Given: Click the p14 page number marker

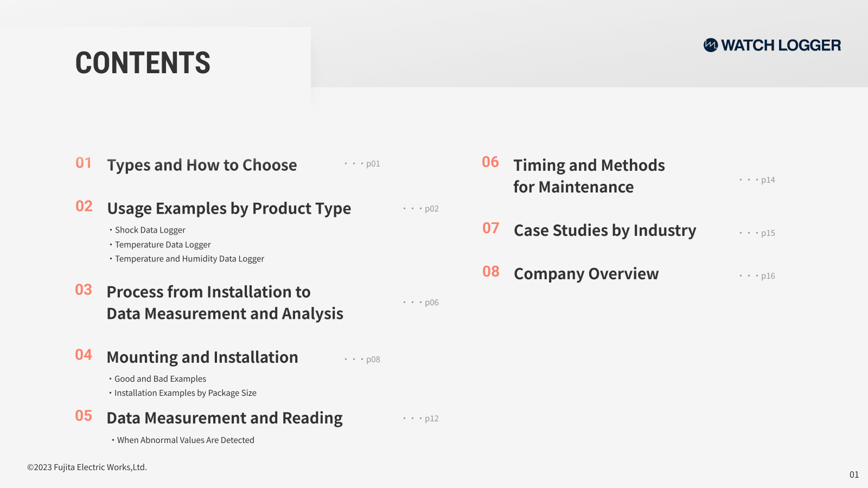Looking at the screenshot, I should [768, 180].
